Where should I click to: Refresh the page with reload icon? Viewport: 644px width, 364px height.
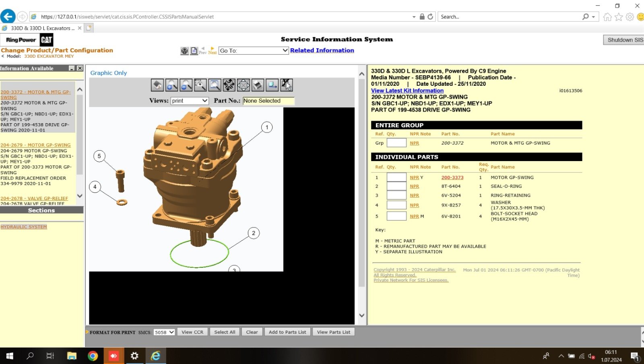[x=430, y=17]
